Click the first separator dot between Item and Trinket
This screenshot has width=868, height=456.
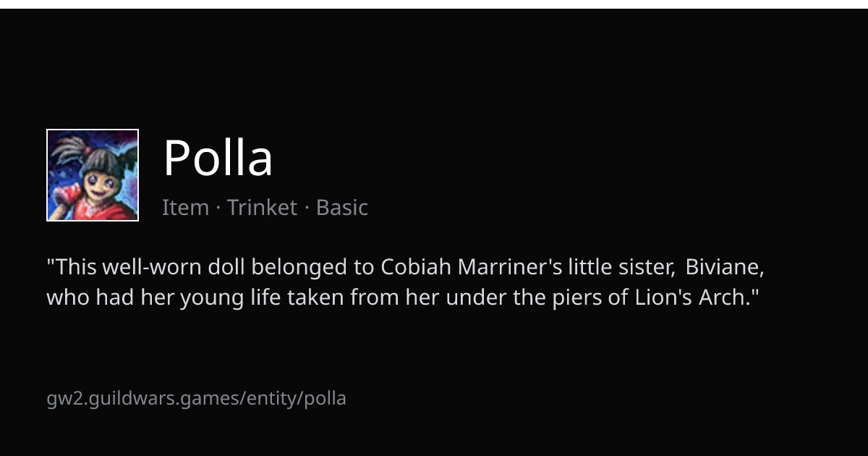pyautogui.click(x=218, y=208)
